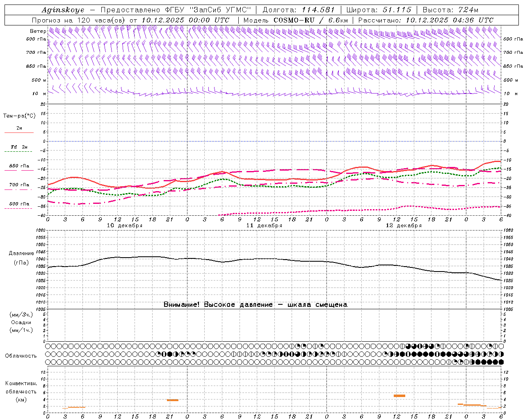The width and height of the screenshot is (525, 420).
Task: Click the Aginskoye station title
Action: (x=63, y=10)
